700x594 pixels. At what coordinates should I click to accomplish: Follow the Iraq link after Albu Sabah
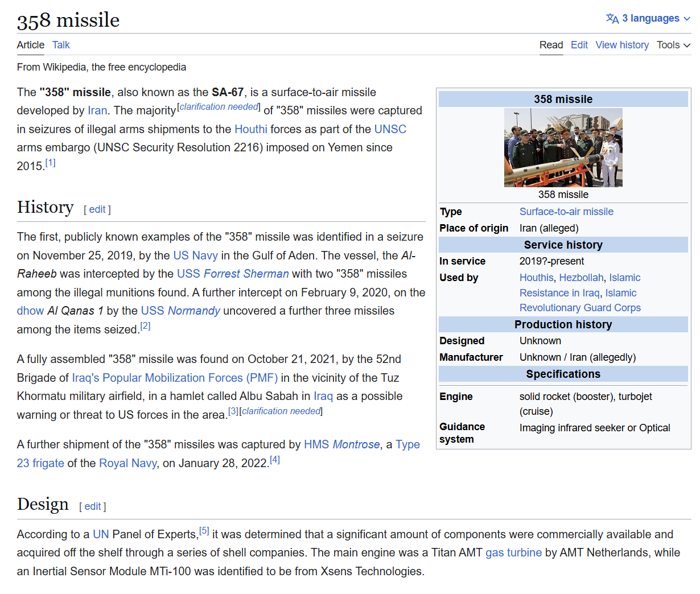tap(323, 396)
